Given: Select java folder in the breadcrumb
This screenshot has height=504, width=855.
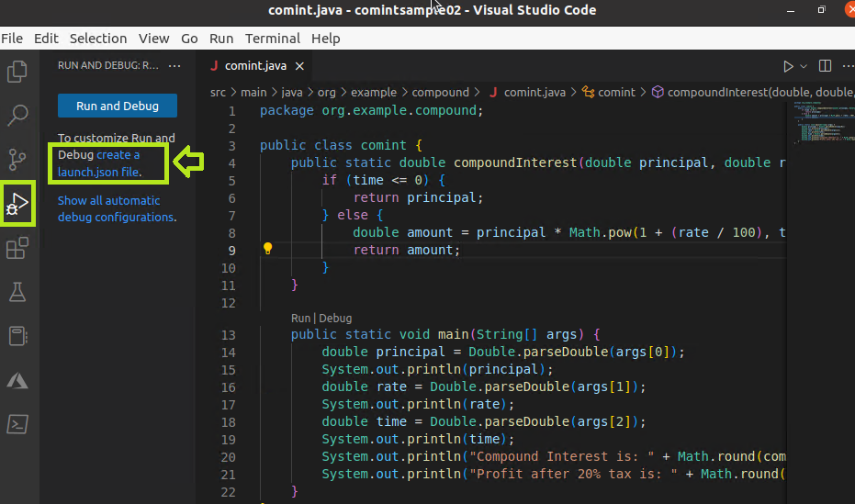Looking at the screenshot, I should [x=292, y=92].
